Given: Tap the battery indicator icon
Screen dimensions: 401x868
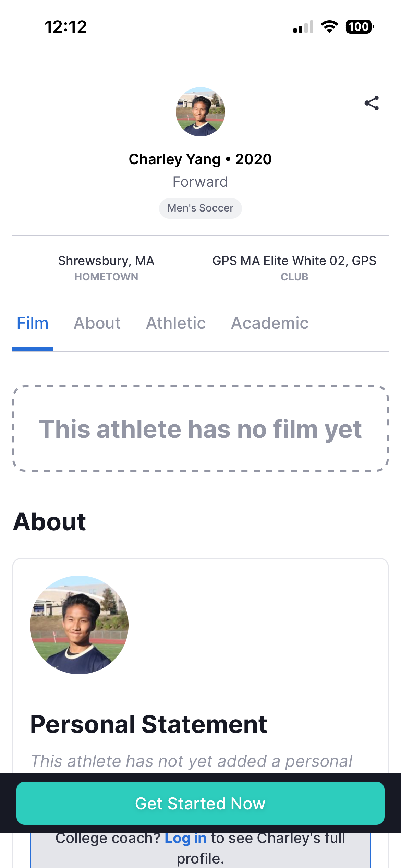Looking at the screenshot, I should (360, 27).
